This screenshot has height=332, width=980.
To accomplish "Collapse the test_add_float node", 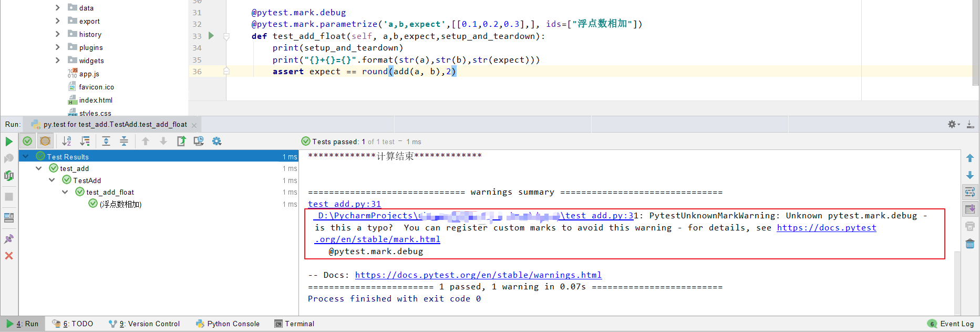I will pyautogui.click(x=65, y=192).
